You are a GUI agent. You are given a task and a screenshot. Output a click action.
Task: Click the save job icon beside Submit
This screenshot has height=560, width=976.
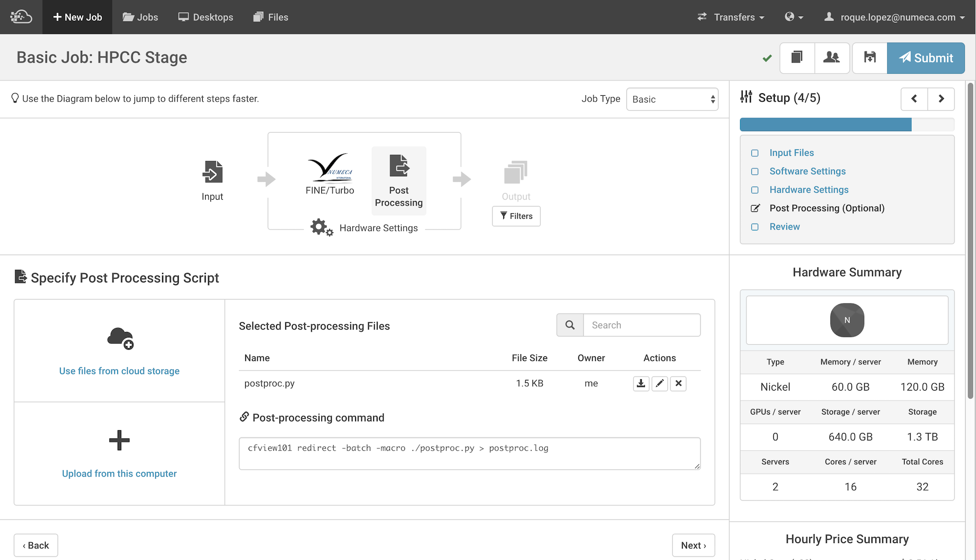[870, 58]
